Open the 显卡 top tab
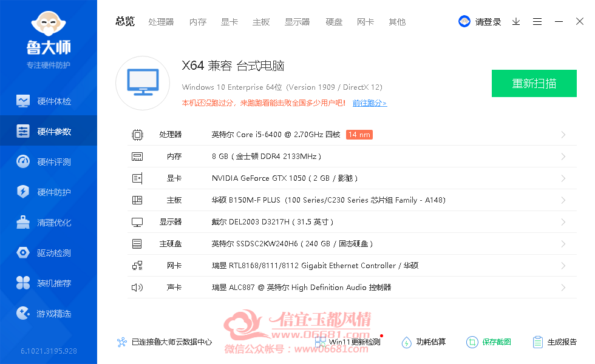This screenshot has width=595, height=364. (x=229, y=22)
